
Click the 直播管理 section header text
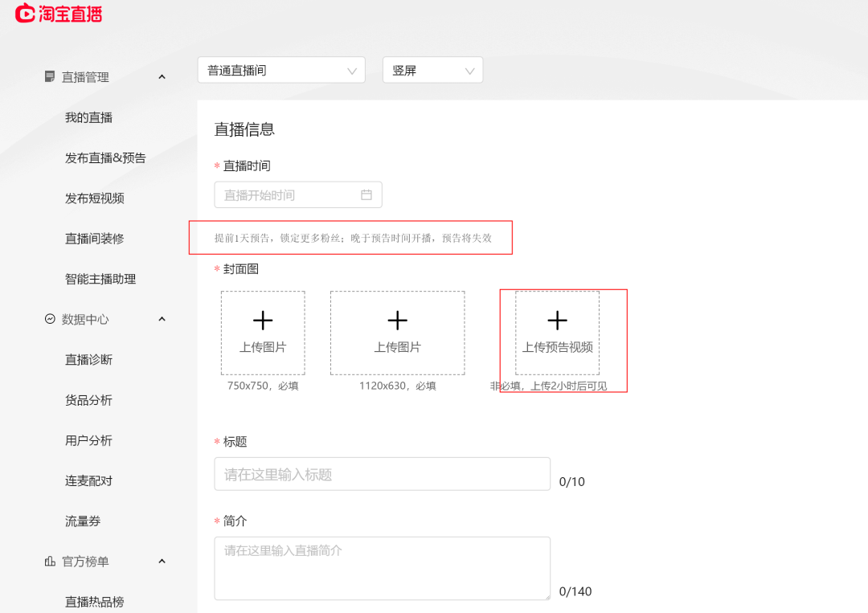pyautogui.click(x=85, y=77)
